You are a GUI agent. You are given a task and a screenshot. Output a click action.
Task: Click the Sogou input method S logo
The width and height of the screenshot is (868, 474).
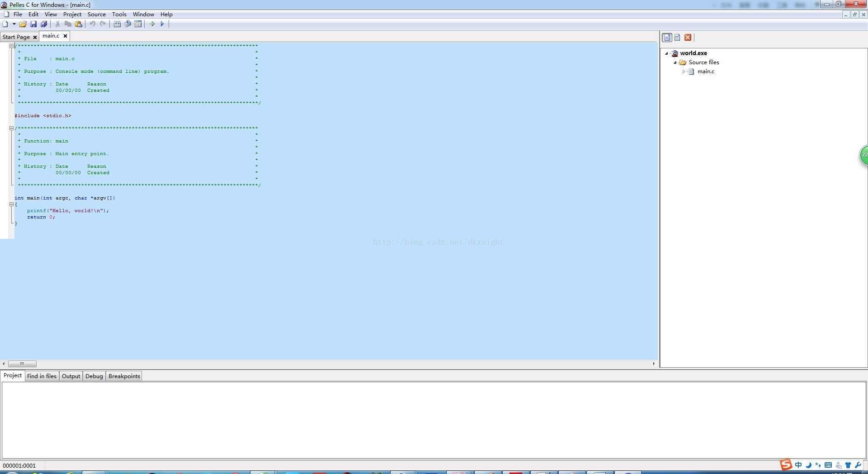[x=786, y=465]
